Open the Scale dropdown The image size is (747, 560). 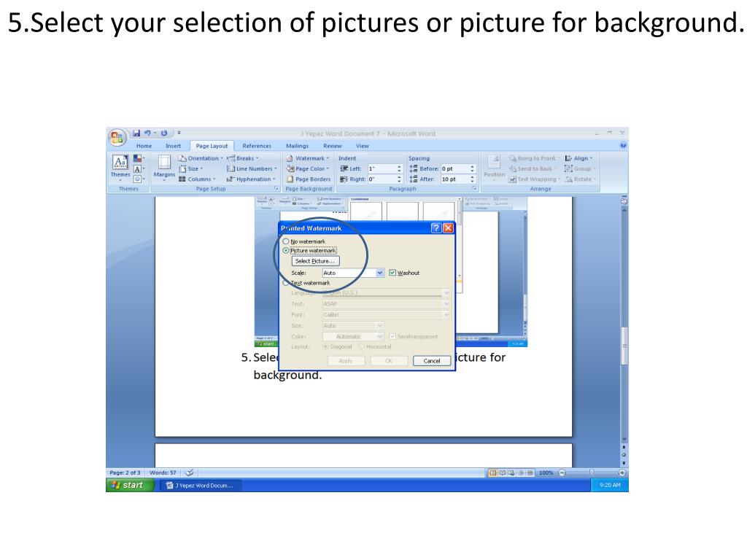pos(379,273)
